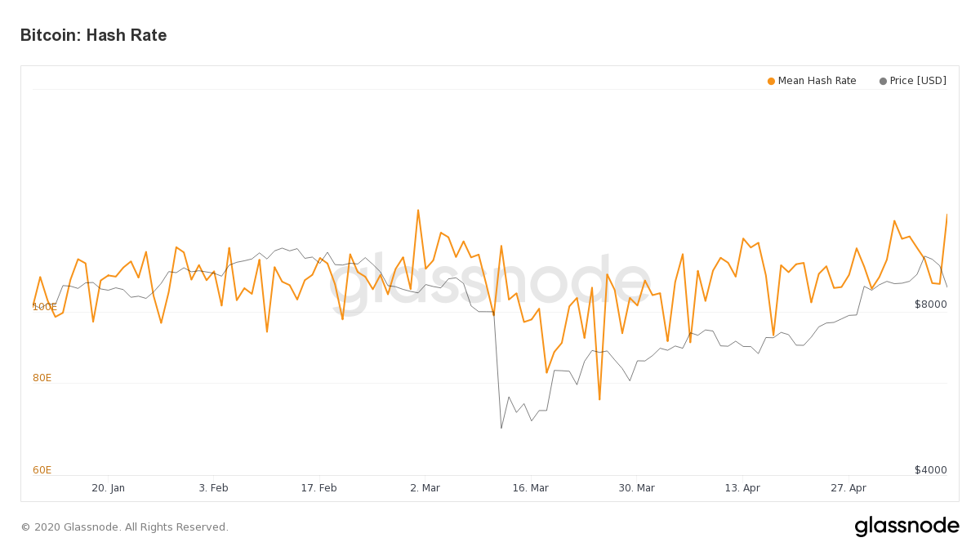This screenshot has height=551, width=980.
Task: Click the 60E hash rate axis label
Action: (x=42, y=470)
